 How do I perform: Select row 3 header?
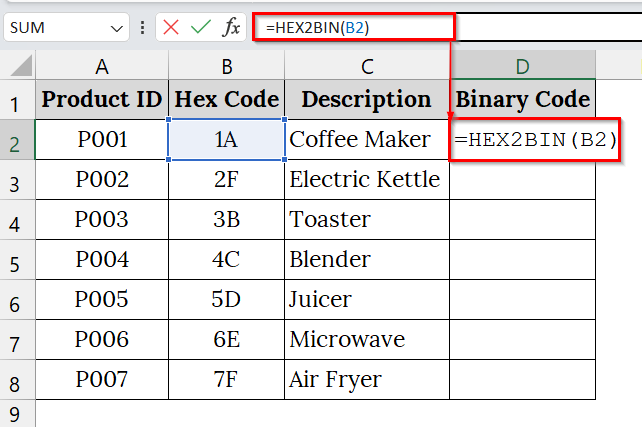coord(17,180)
